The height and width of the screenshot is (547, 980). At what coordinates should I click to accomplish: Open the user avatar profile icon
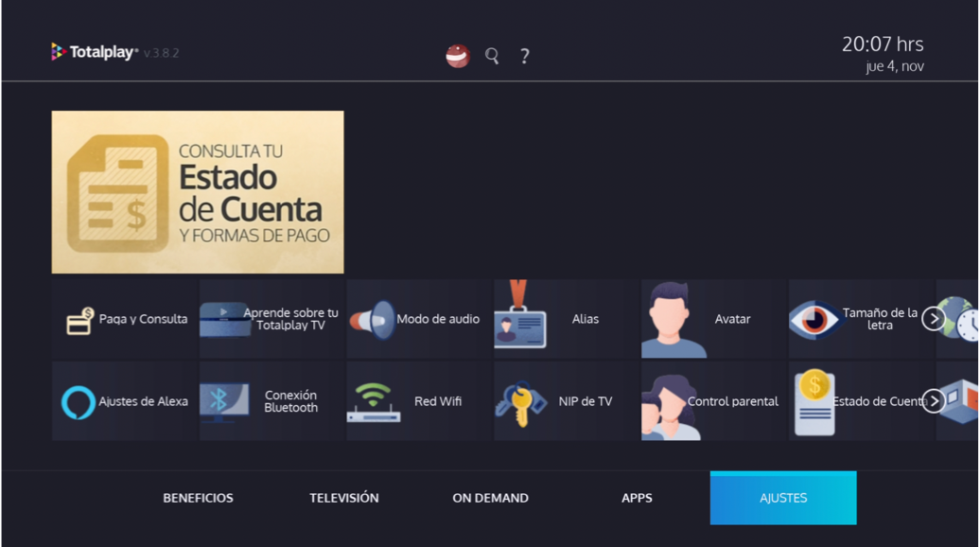pos(458,56)
